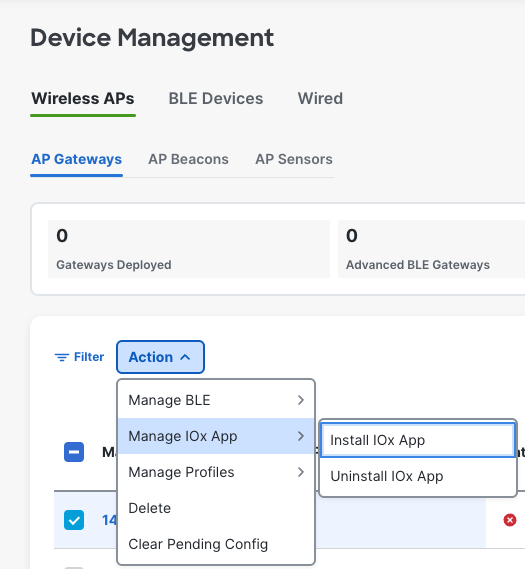Click the Filter lines icon

pyautogui.click(x=62, y=357)
